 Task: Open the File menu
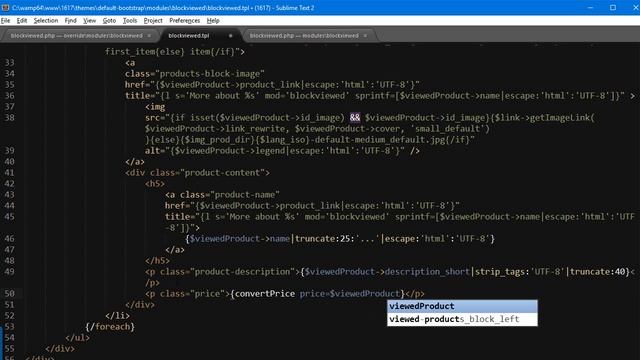pyautogui.click(x=5, y=20)
